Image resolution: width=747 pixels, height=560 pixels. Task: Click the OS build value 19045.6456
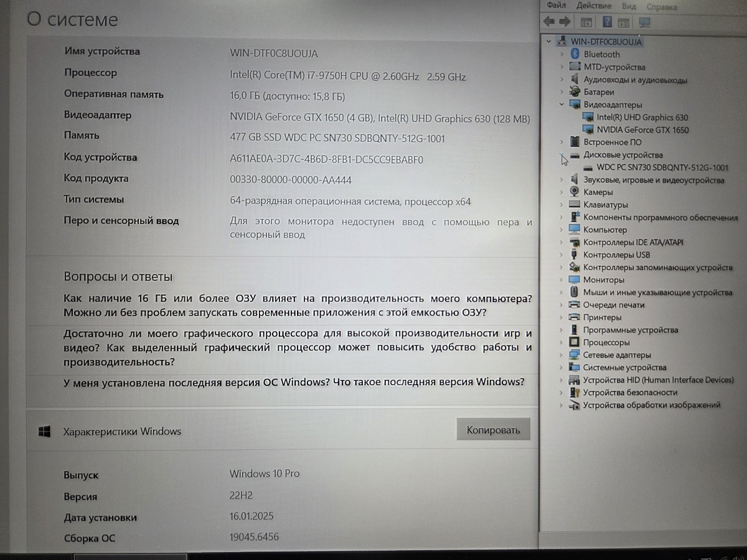point(254,537)
